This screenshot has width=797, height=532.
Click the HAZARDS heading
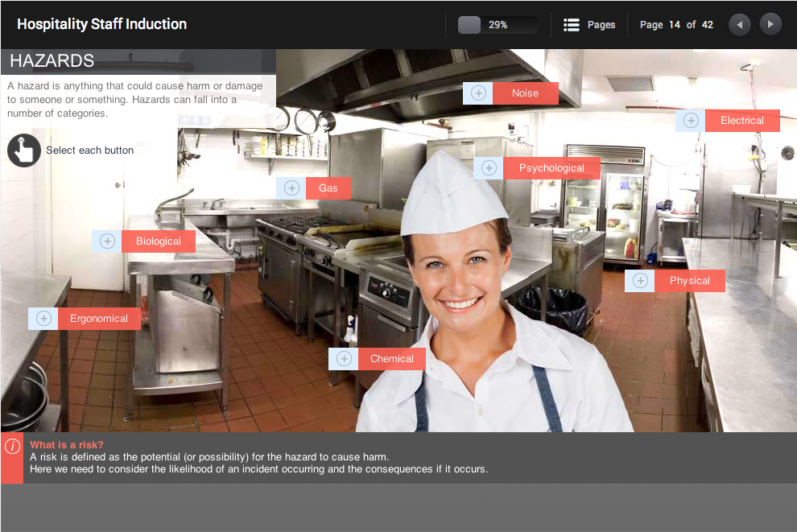52,61
